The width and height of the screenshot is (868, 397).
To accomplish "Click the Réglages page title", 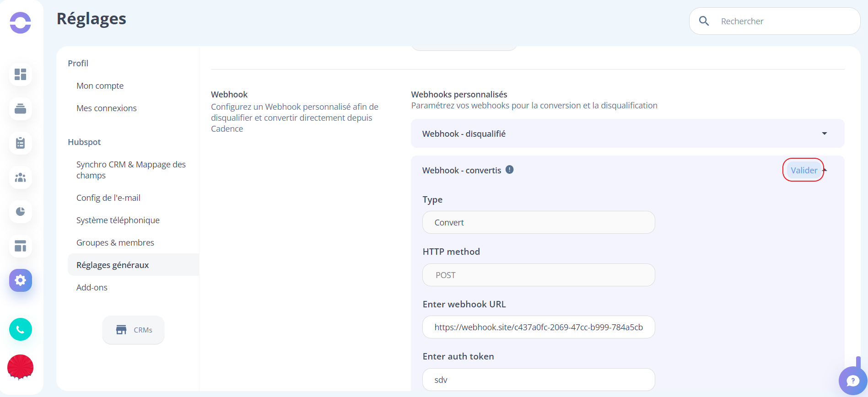I will pyautogui.click(x=92, y=19).
